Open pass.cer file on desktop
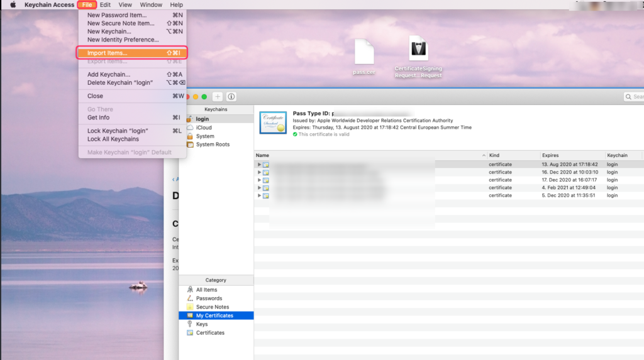 [x=364, y=57]
